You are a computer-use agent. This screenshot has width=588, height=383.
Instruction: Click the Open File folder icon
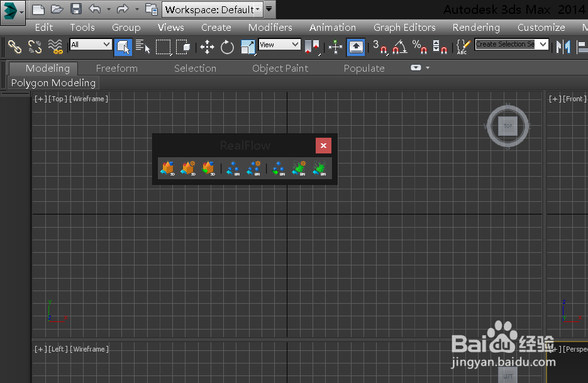57,9
